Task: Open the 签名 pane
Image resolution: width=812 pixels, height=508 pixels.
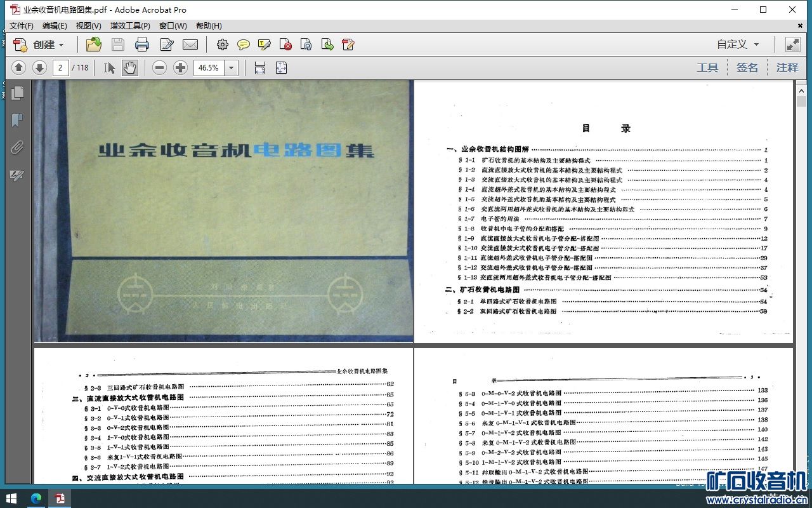Action: (747, 67)
